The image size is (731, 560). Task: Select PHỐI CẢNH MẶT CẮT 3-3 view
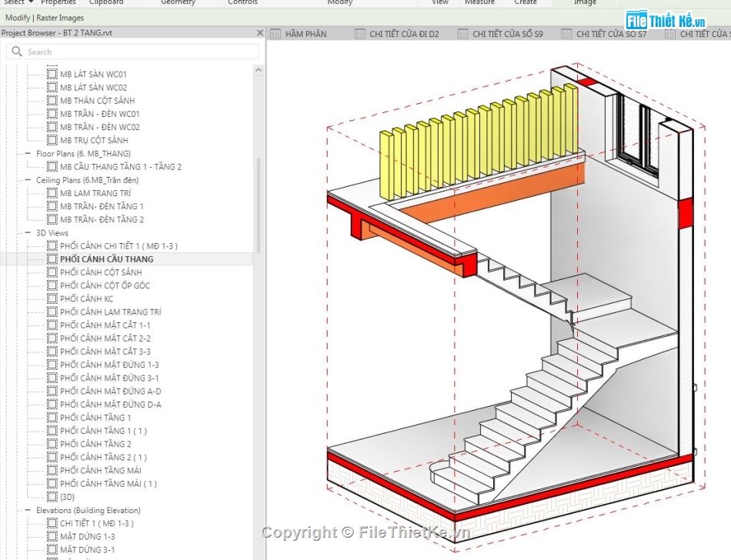tap(105, 352)
